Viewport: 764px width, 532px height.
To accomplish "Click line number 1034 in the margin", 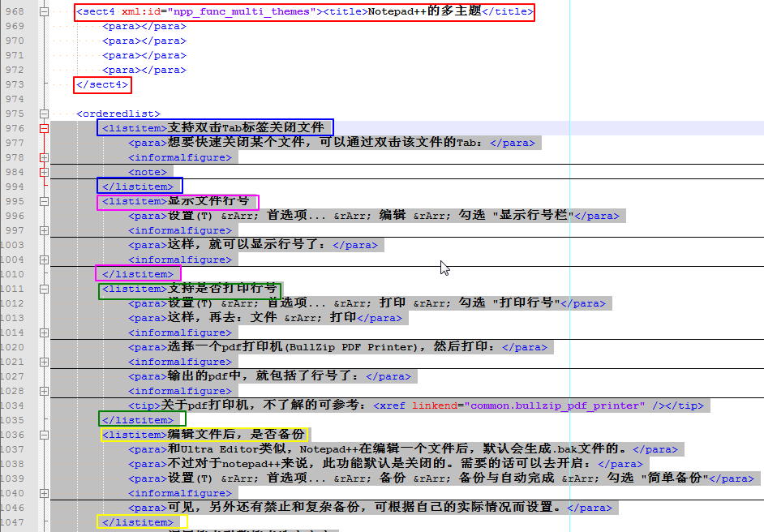I will [11, 405].
